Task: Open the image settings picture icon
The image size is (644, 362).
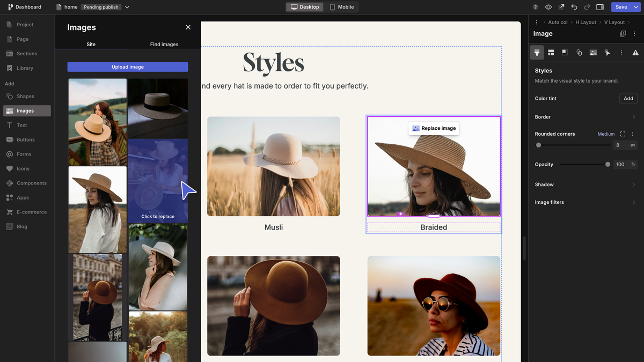Action: coord(593,53)
